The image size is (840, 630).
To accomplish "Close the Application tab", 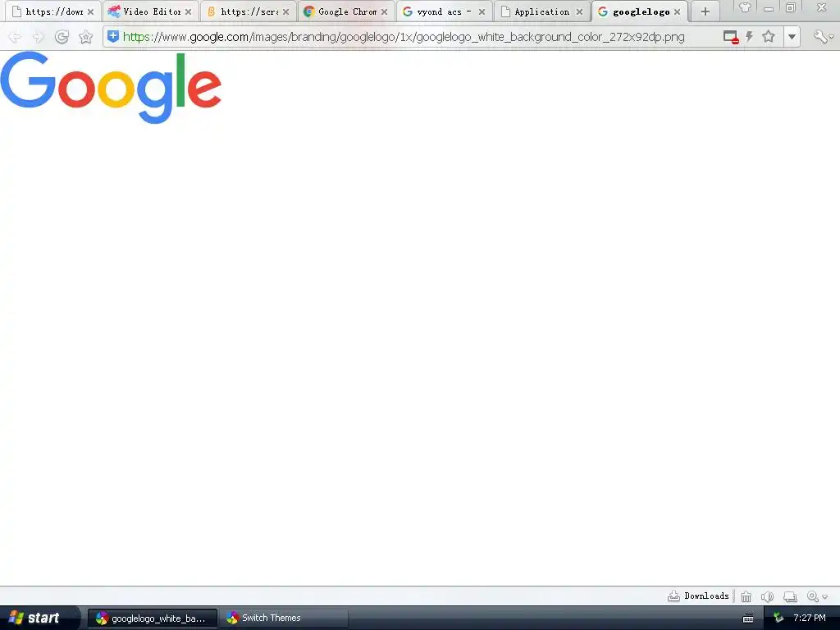I will tap(579, 11).
